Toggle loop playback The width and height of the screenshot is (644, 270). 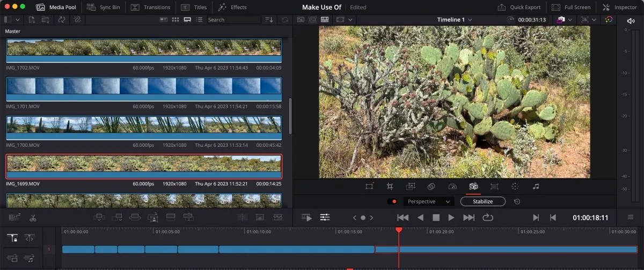point(488,217)
